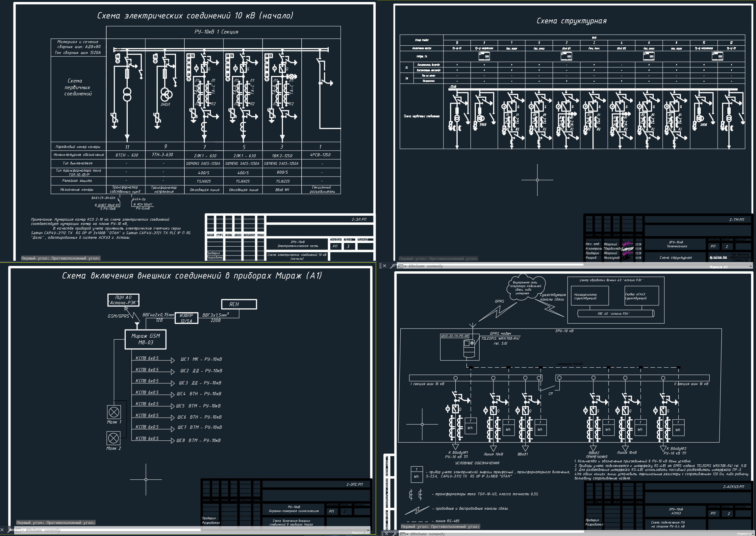Viewport: 756px width, 536px height.
Task: Select the 'Маяк 1' lamp symbol
Action: [114, 412]
